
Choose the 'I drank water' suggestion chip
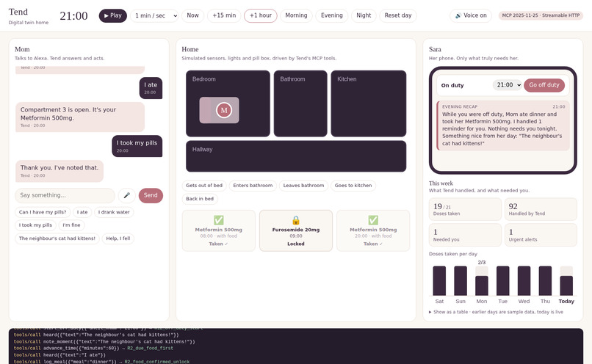tap(114, 212)
